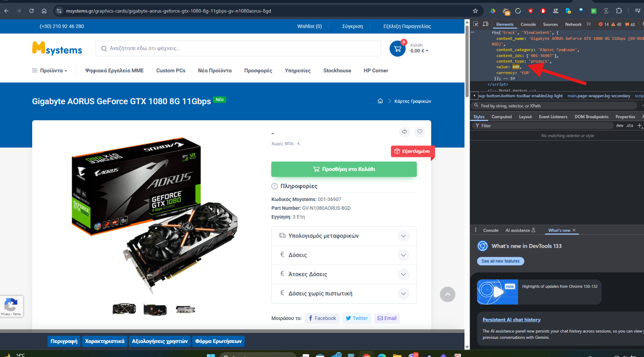Open the Computed styles tab
The width and height of the screenshot is (644, 357).
coord(502,117)
